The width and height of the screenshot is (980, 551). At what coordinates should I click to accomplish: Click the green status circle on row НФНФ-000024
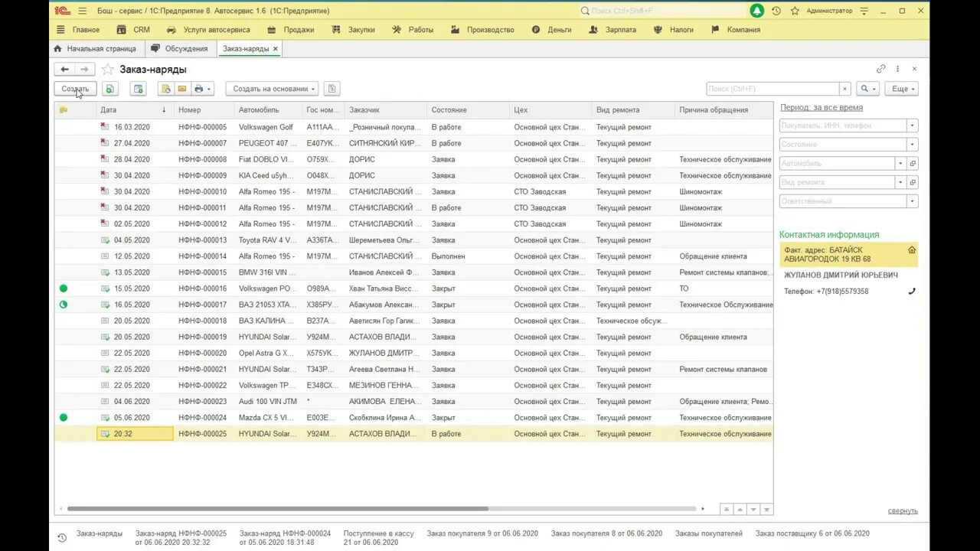pyautogui.click(x=64, y=417)
